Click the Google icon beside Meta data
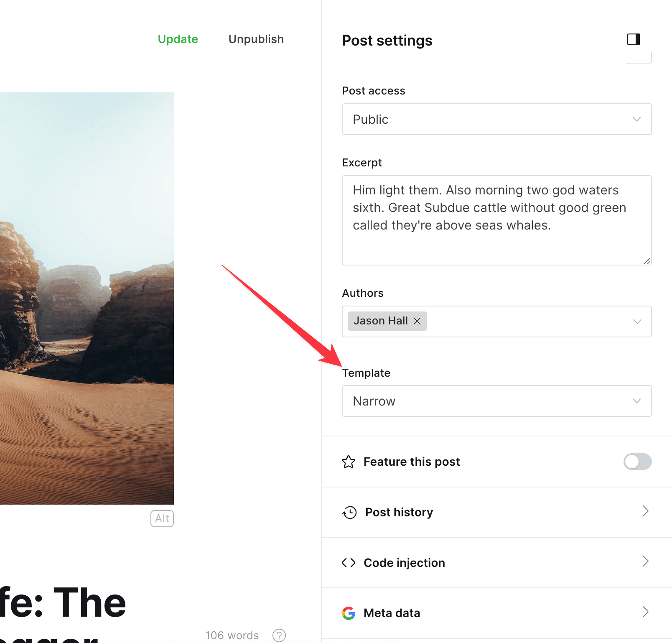The height and width of the screenshot is (643, 672). [349, 613]
